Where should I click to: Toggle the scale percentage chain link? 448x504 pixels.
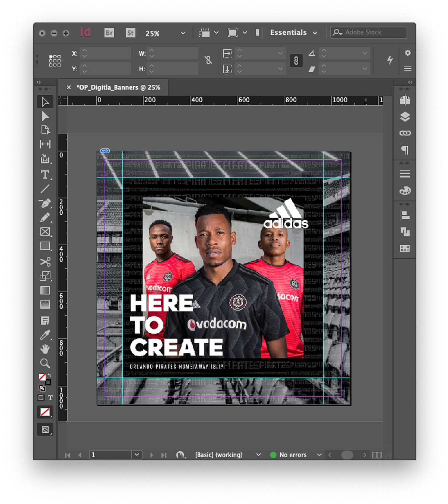(x=296, y=60)
